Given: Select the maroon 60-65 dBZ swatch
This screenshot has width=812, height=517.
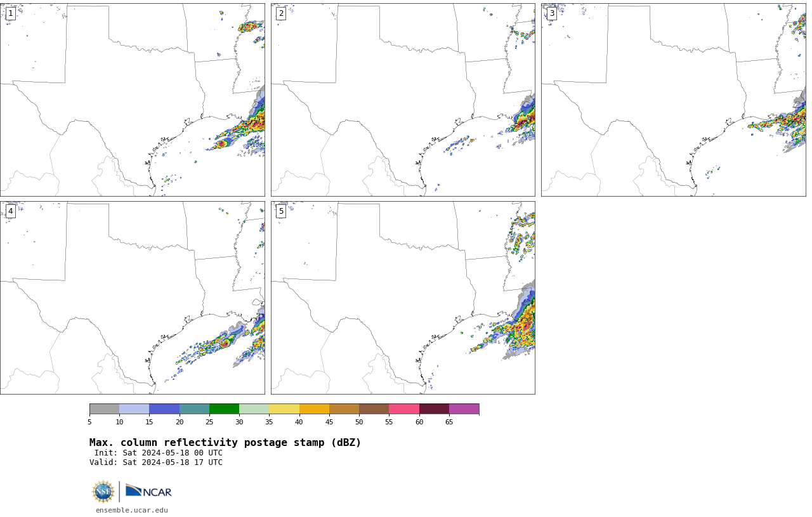Looking at the screenshot, I should pyautogui.click(x=434, y=409).
